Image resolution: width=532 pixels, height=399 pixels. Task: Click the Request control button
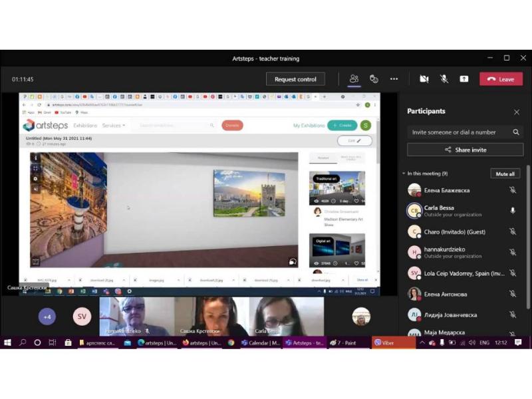(x=295, y=79)
